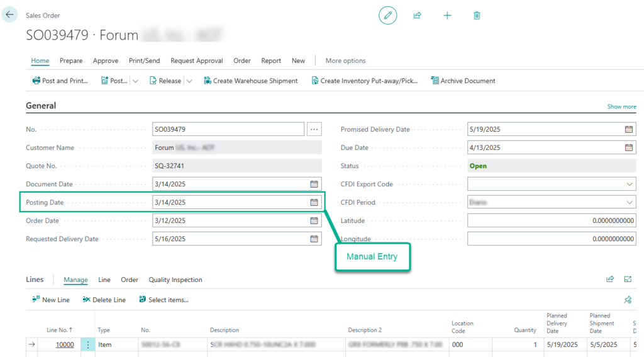This screenshot has width=644, height=357.
Task: Click the Order Date input field
Action: (x=237, y=221)
